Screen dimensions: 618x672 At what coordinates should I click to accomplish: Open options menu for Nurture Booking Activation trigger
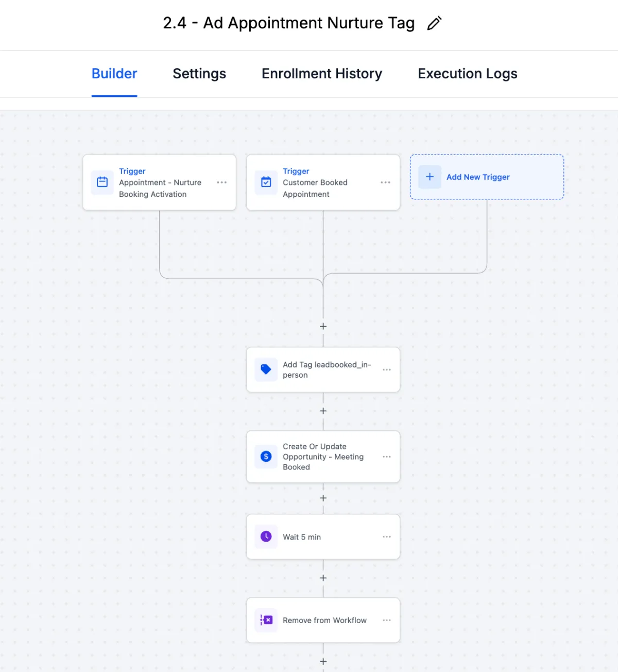222,182
